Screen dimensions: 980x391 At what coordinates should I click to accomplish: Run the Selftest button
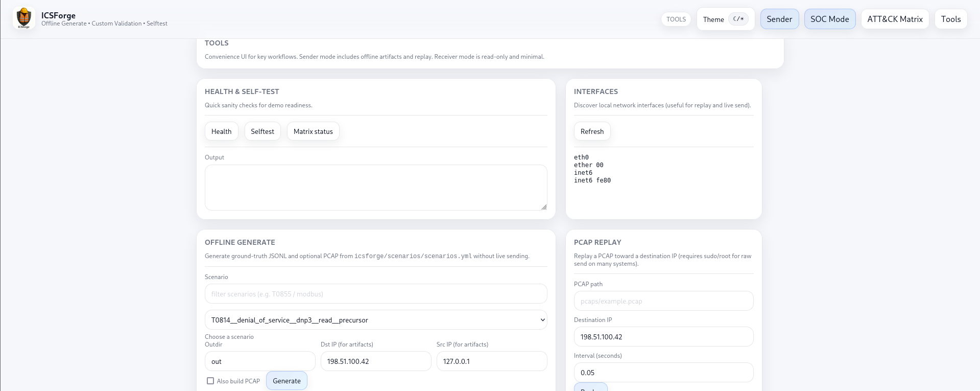tap(262, 131)
